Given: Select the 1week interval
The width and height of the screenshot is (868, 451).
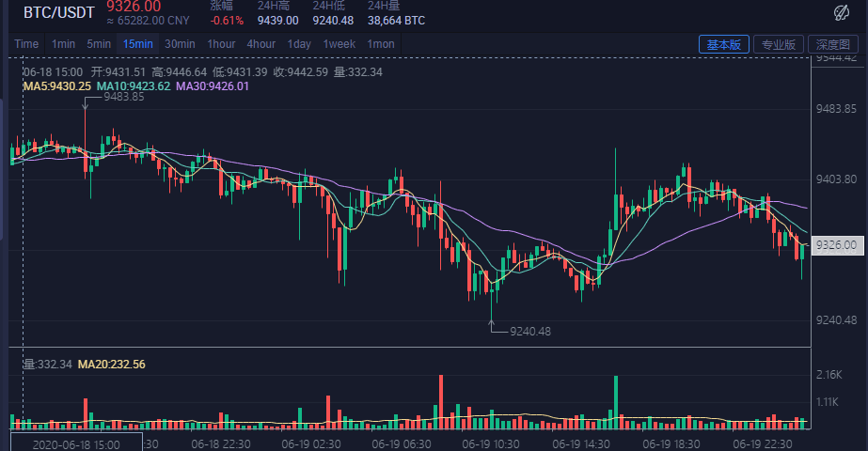Looking at the screenshot, I should 339,44.
